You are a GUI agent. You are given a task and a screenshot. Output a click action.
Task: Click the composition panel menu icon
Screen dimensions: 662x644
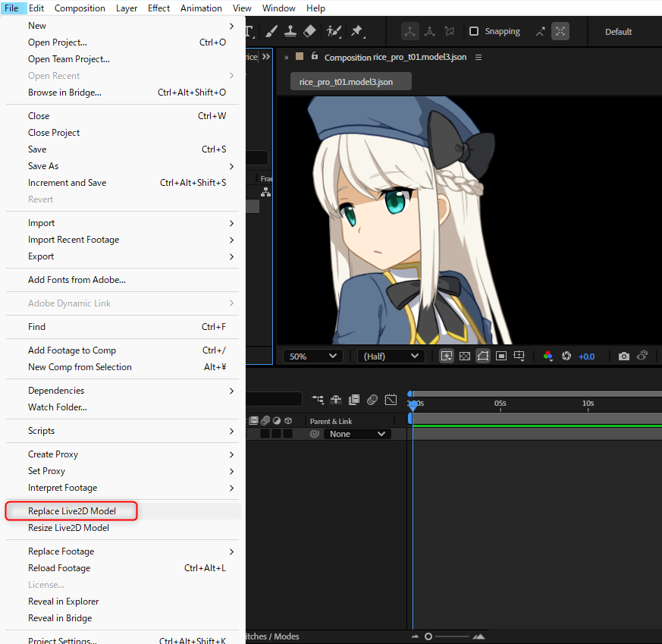(478, 57)
